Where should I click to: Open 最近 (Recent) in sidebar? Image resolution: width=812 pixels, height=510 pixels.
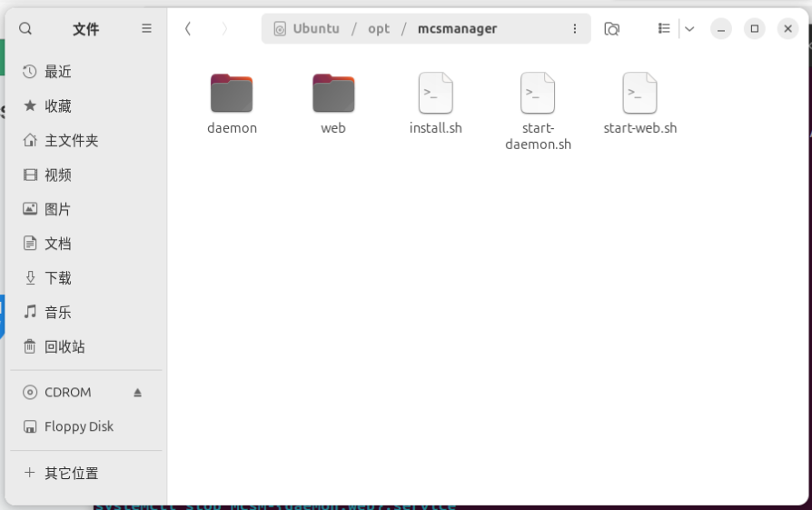pyautogui.click(x=86, y=72)
